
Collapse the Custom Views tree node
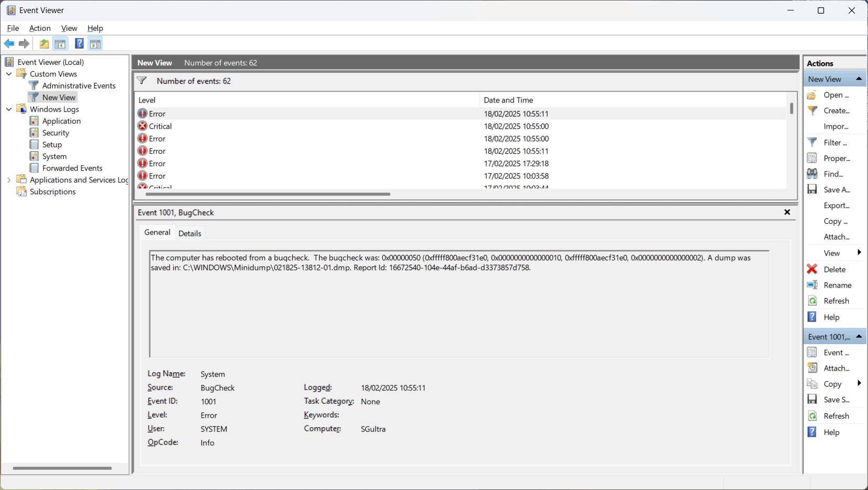[x=9, y=74]
